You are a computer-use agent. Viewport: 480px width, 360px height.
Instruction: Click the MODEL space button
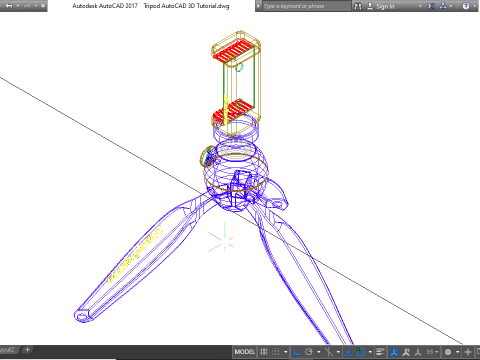tap(244, 352)
